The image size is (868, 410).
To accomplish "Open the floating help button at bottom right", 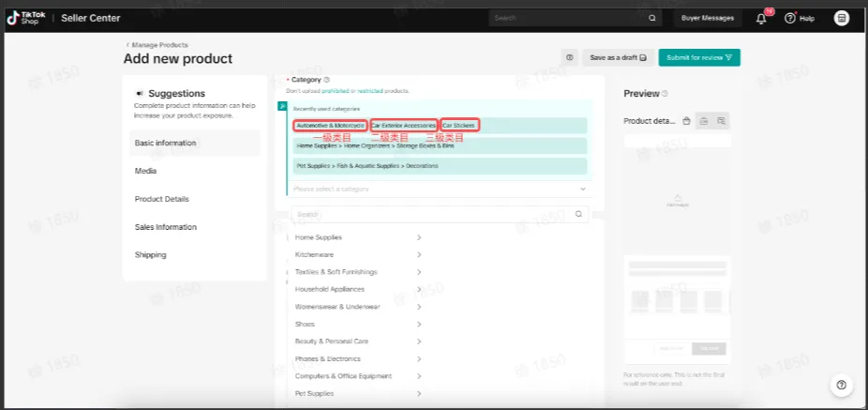I will point(842,385).
